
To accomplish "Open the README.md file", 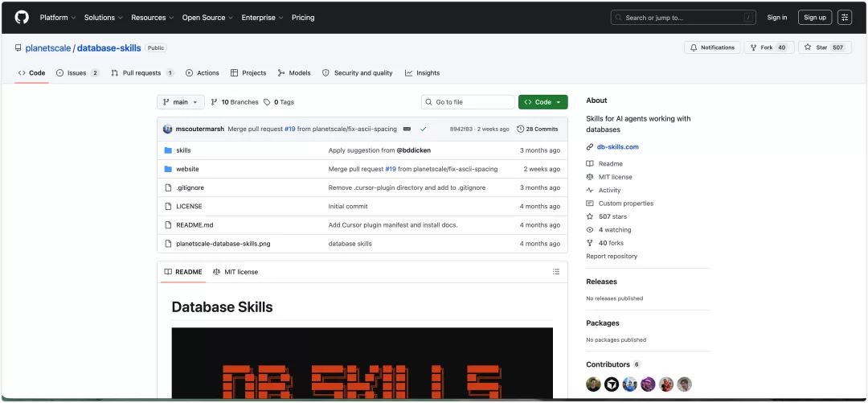I will click(194, 225).
